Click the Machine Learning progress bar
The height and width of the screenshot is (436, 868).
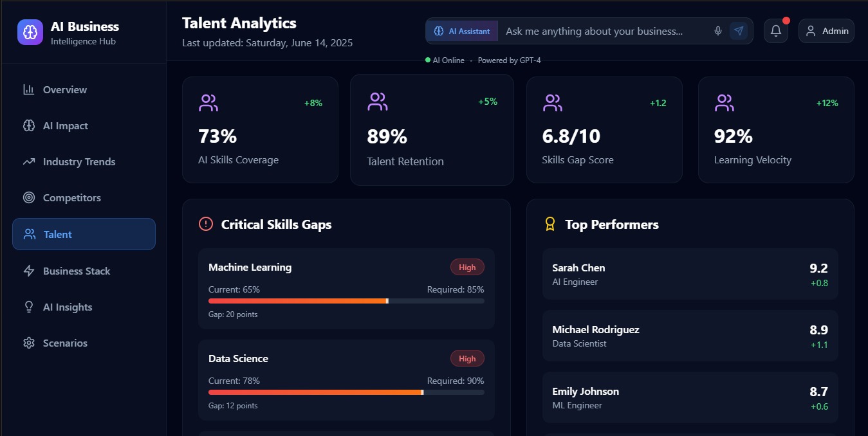click(x=346, y=301)
